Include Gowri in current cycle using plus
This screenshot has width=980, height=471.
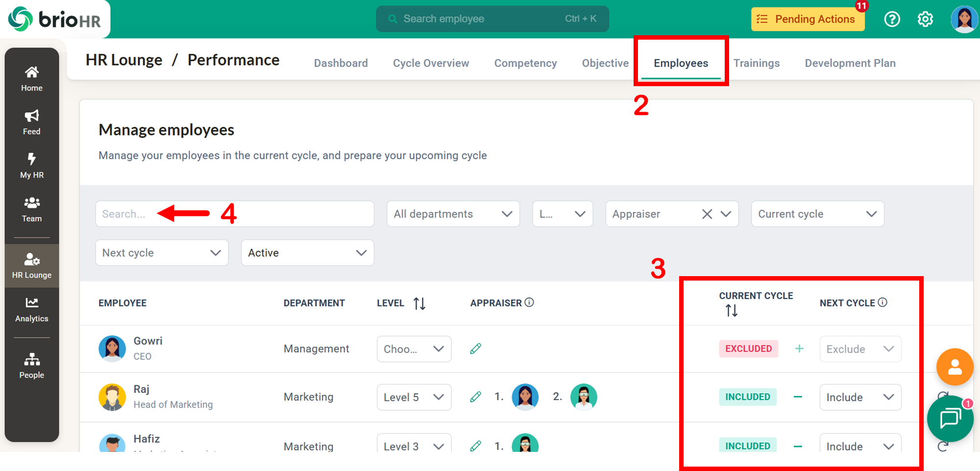click(799, 349)
